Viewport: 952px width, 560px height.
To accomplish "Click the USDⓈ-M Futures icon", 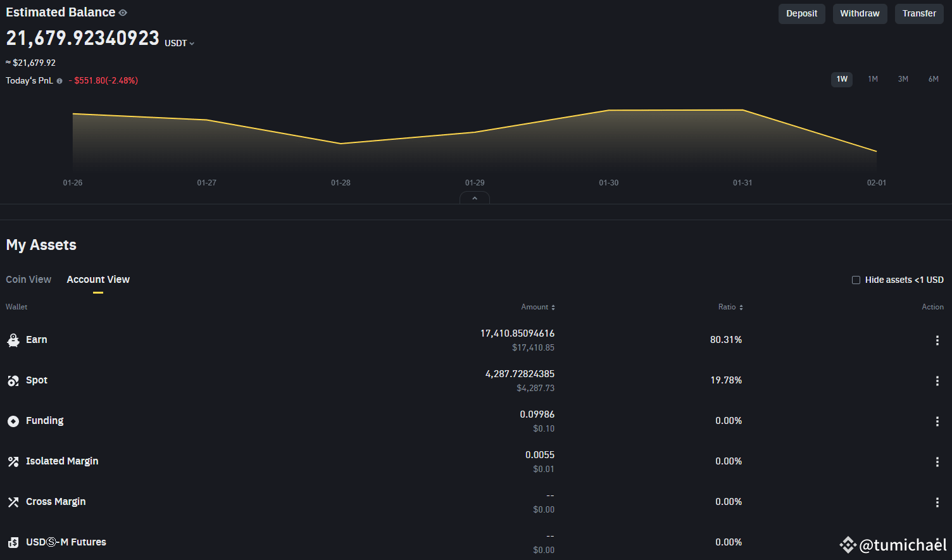I will point(13,543).
